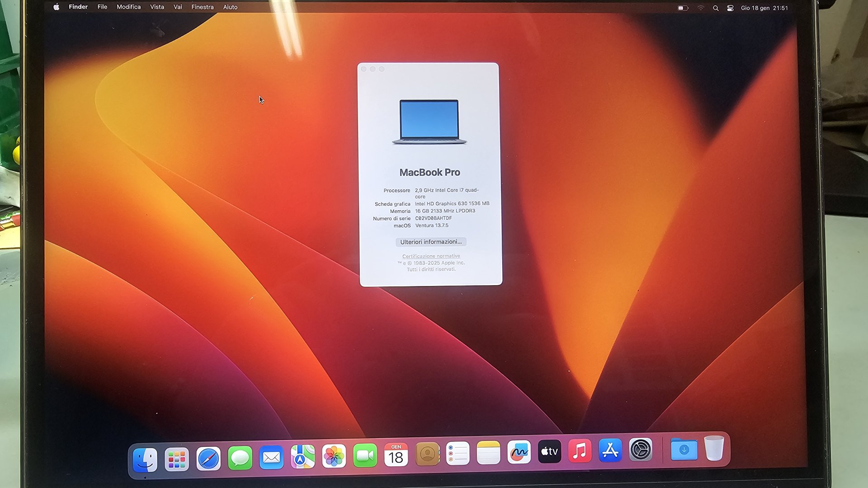
Task: Click the Ventura 13.7.5 version text
Action: [432, 225]
